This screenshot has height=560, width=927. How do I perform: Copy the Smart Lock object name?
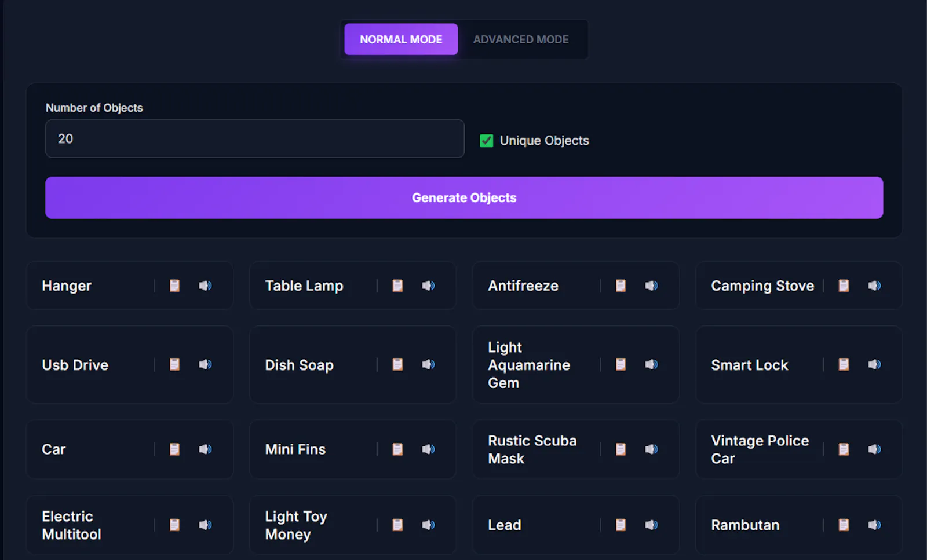click(844, 364)
